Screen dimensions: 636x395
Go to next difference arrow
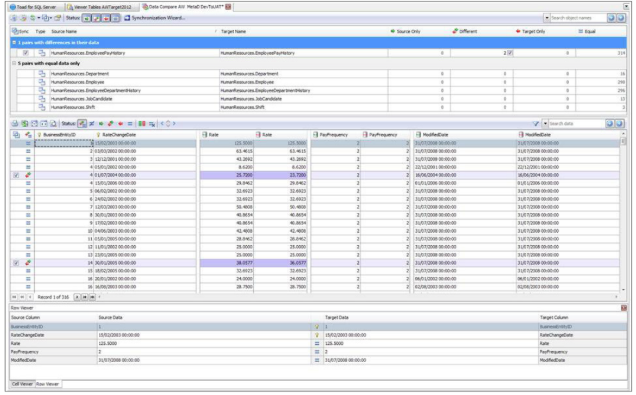(x=174, y=124)
